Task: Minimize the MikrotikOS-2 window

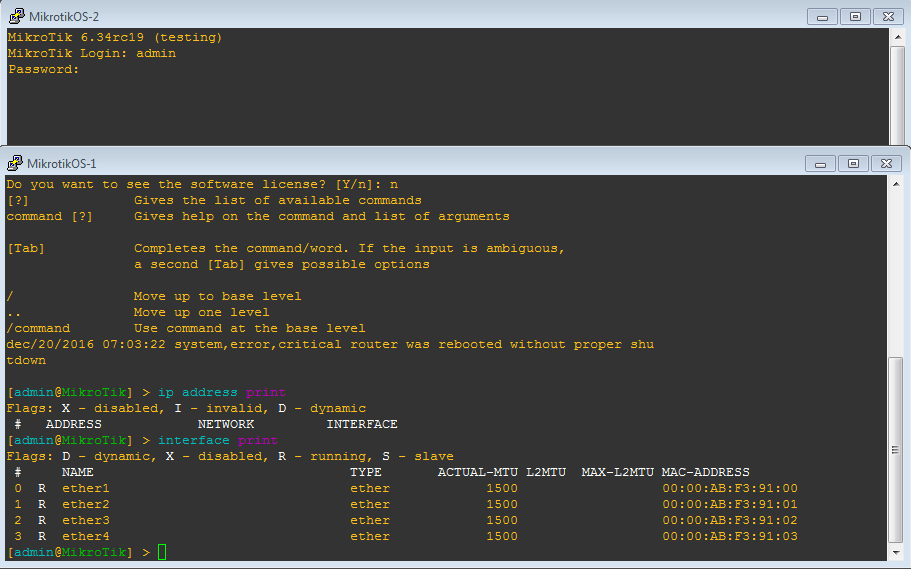Action: tap(822, 17)
